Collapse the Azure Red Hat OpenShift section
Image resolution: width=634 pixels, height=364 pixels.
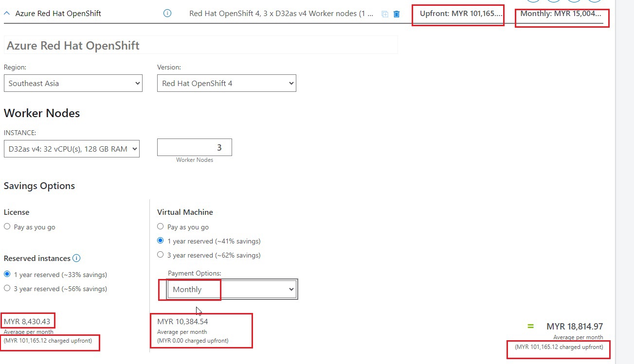(x=6, y=13)
